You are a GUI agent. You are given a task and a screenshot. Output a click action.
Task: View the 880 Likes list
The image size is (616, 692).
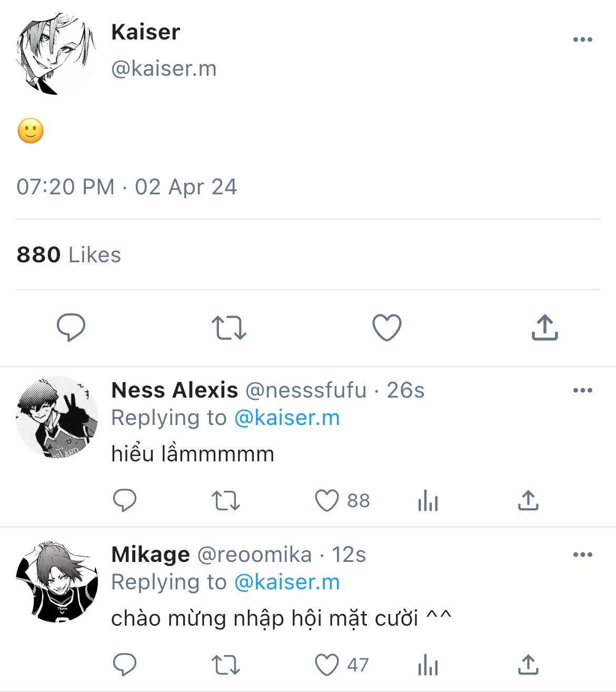(x=69, y=255)
